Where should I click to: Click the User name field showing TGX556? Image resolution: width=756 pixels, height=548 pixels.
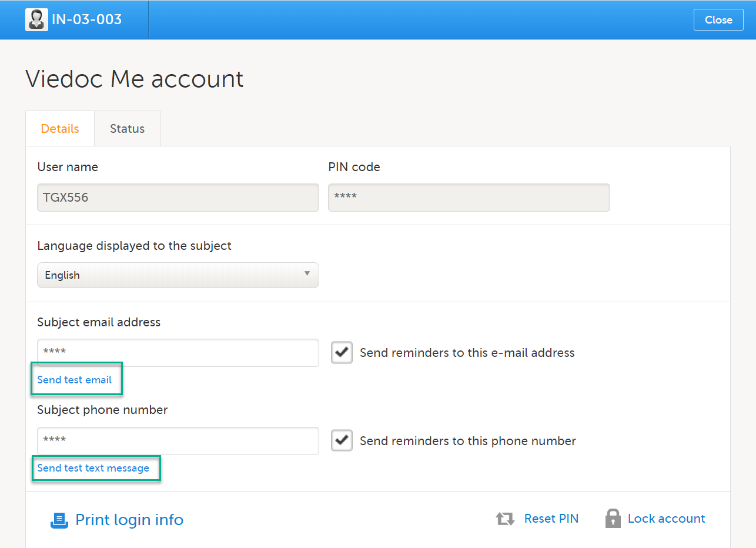point(178,198)
